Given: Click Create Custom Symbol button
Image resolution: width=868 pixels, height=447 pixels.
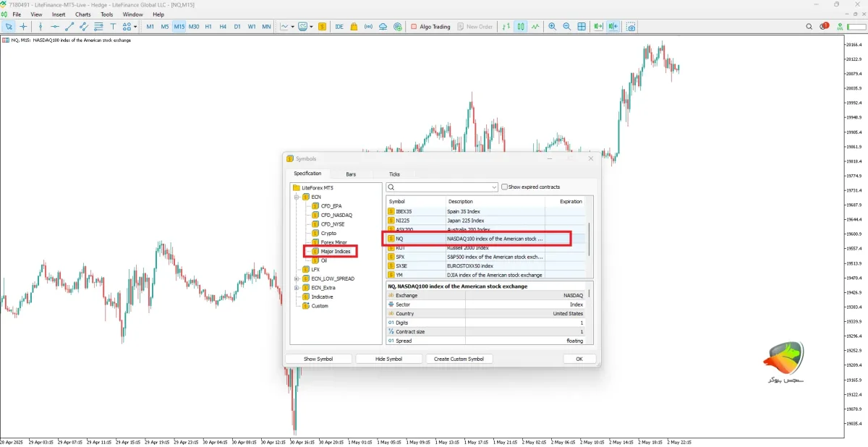Looking at the screenshot, I should (459, 359).
